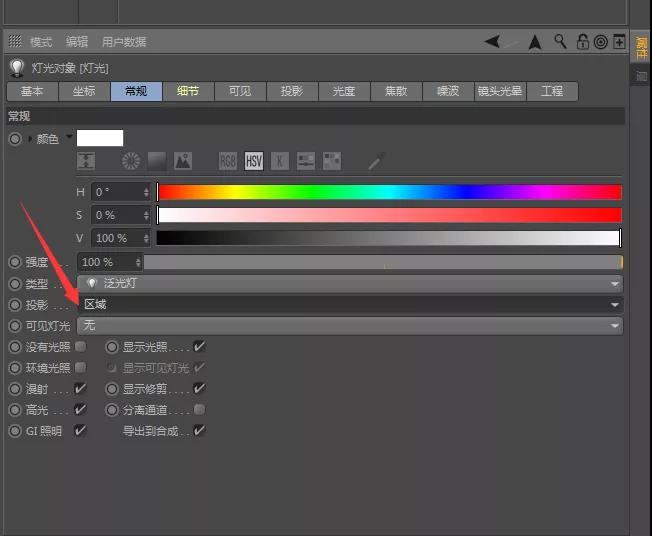Switch to the 细节 tab
The image size is (652, 536).
point(188,91)
